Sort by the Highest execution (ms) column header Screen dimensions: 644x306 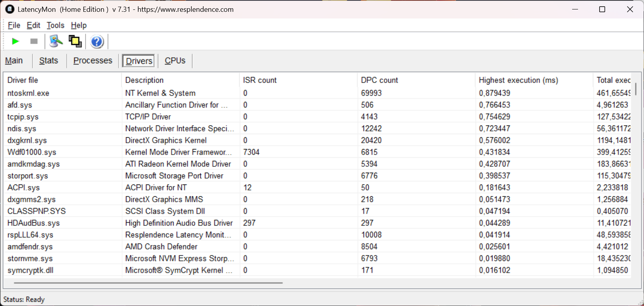(x=518, y=80)
